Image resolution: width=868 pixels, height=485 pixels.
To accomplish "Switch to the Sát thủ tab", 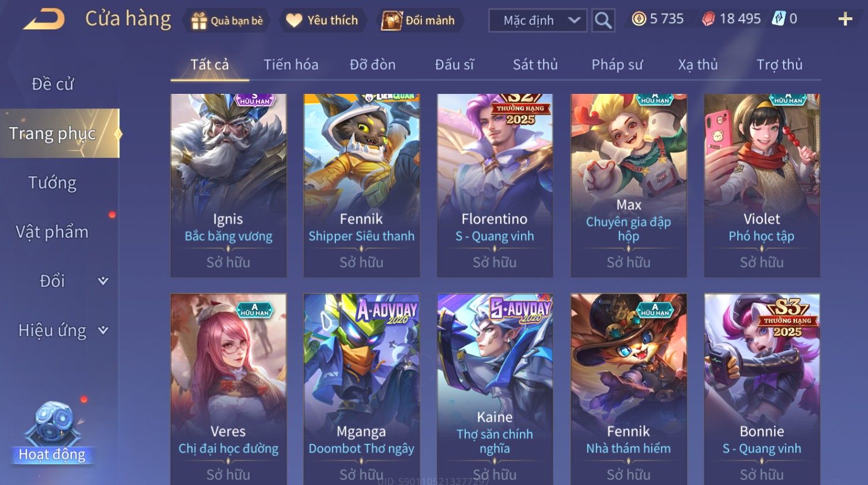I will point(535,65).
